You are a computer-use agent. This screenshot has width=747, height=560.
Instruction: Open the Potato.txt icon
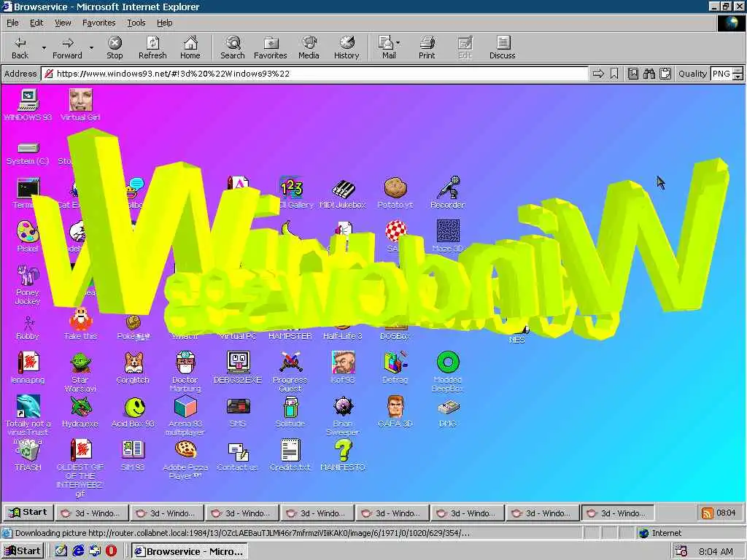(395, 192)
